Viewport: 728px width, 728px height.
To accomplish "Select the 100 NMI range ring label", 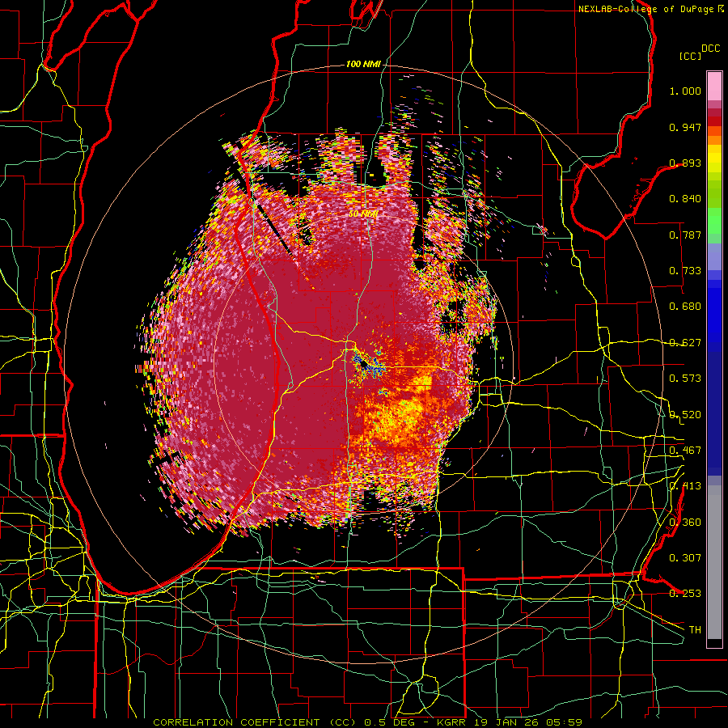I will (x=363, y=64).
